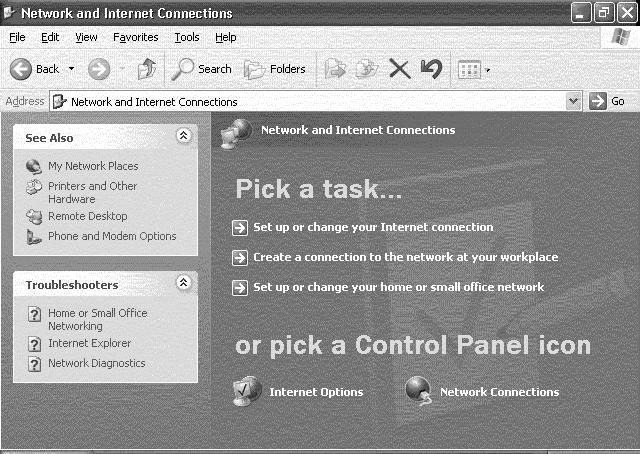This screenshot has width=640, height=454.
Task: Open the Back history dropdown arrow
Action: click(x=71, y=69)
